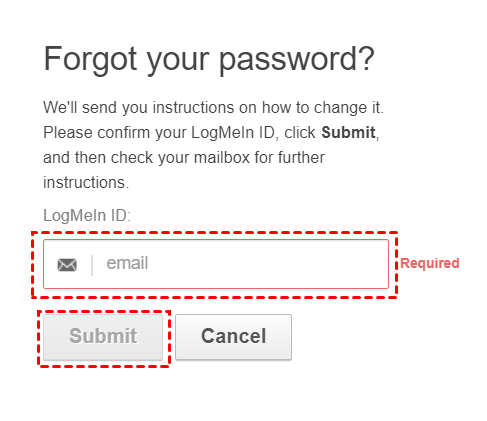487x421 pixels.
Task: Focus the email input field
Action: pyautogui.click(x=216, y=264)
